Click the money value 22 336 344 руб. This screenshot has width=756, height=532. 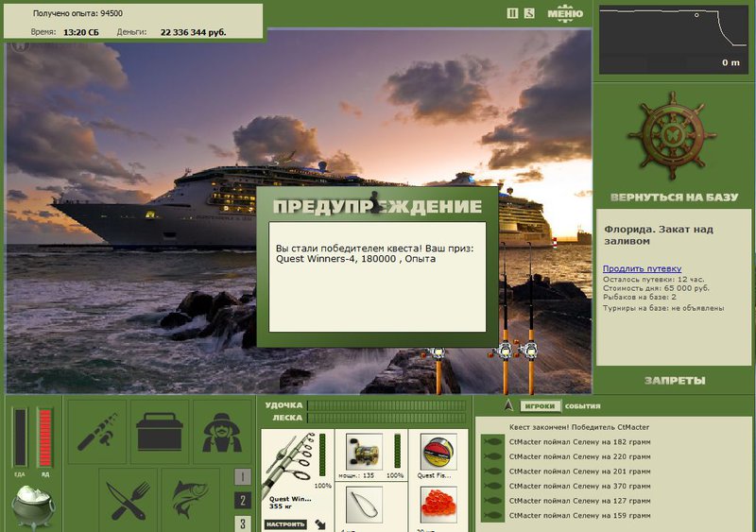click(193, 32)
